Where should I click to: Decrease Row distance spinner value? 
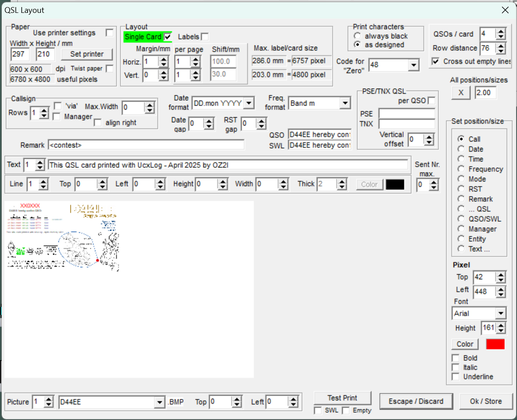[501, 51]
